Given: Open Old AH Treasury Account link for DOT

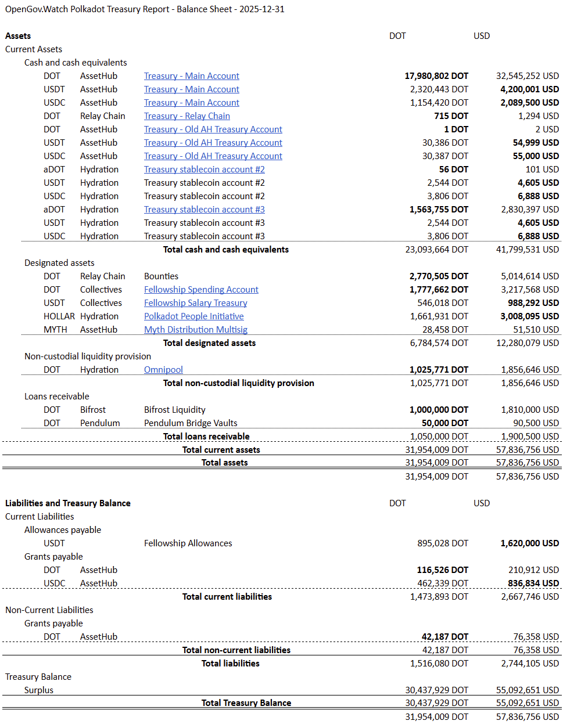Looking at the screenshot, I should 213,129.
